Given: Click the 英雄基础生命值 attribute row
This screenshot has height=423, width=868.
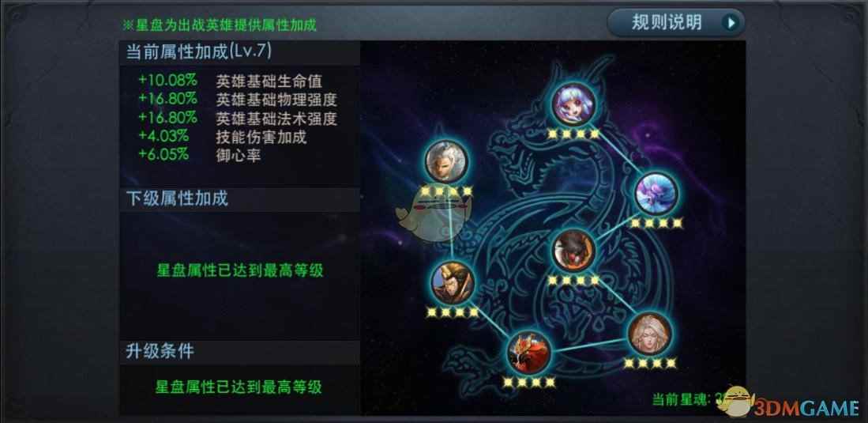Looking at the screenshot, I should [231, 81].
